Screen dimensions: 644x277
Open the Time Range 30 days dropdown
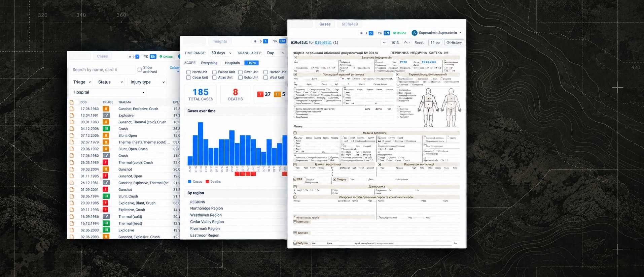click(x=221, y=53)
